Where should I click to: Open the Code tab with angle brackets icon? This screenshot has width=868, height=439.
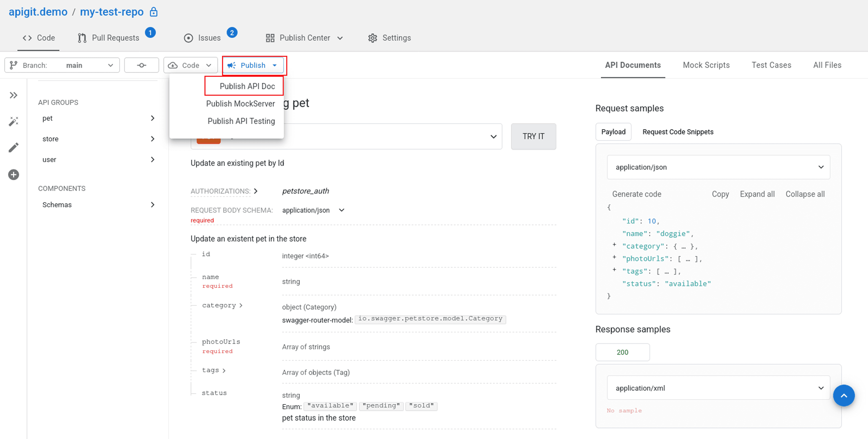(x=38, y=38)
